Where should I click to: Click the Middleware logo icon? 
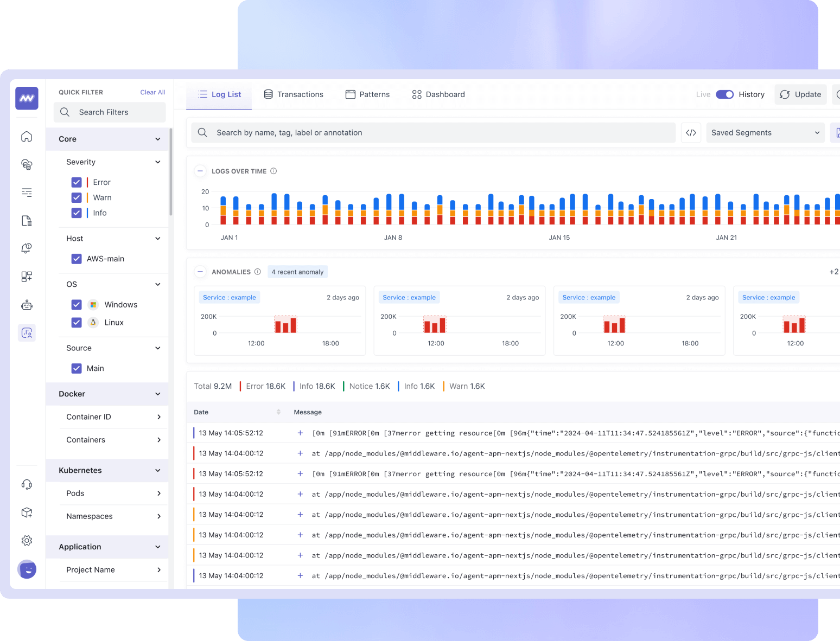point(27,98)
